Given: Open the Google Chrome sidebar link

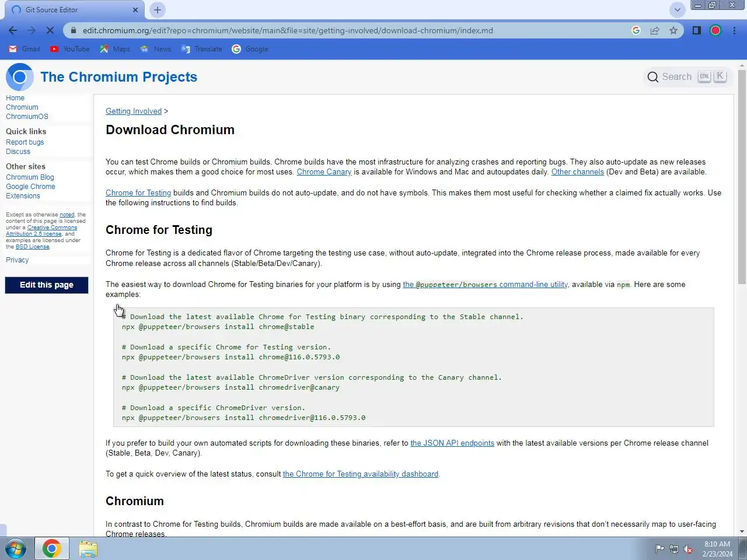Looking at the screenshot, I should click(30, 187).
